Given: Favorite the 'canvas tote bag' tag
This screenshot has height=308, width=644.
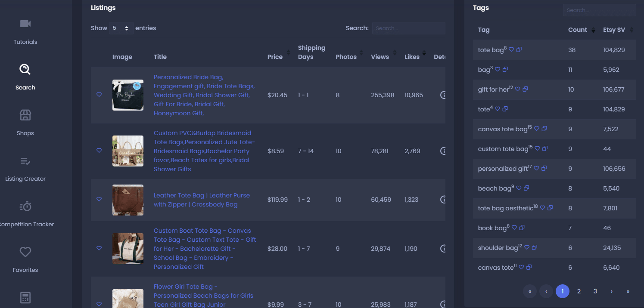Looking at the screenshot, I should click(537, 129).
